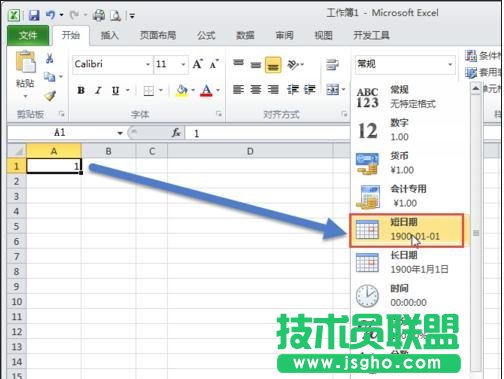
Task: Center text horizontally
Action: [x=256, y=89]
